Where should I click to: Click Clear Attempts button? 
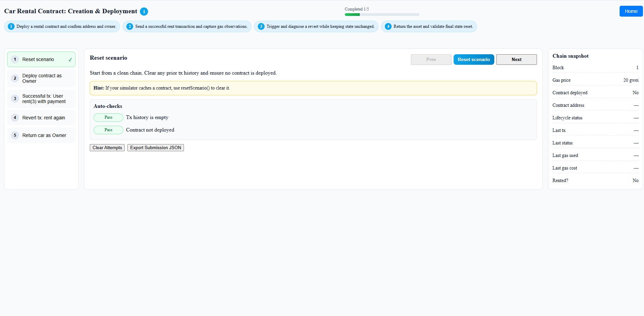click(107, 148)
